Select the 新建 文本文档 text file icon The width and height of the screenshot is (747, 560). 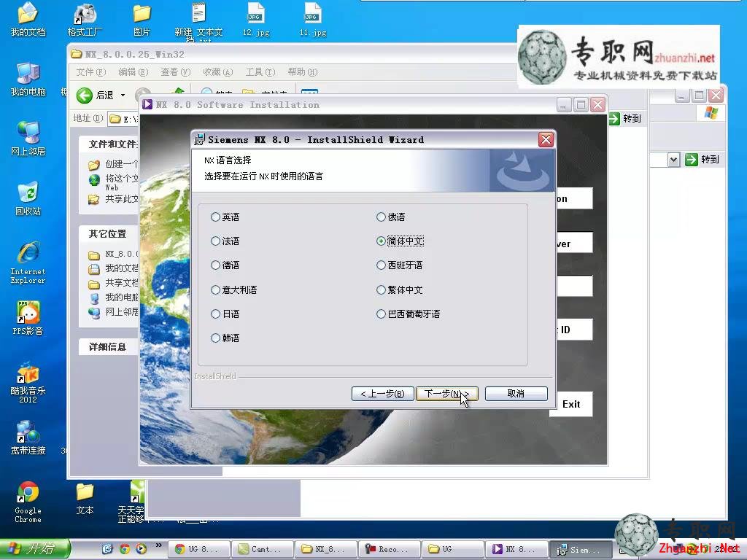pyautogui.click(x=198, y=21)
